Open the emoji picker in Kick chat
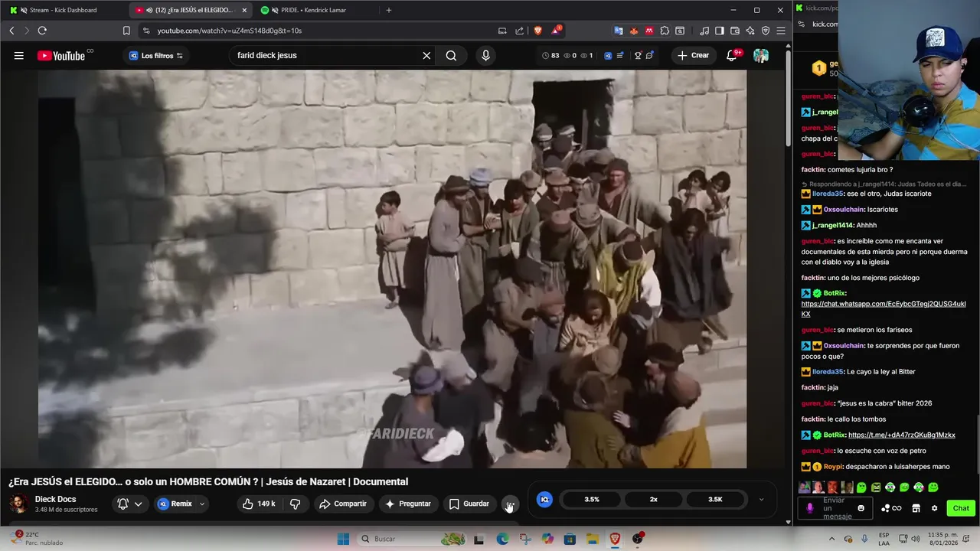 click(x=861, y=508)
